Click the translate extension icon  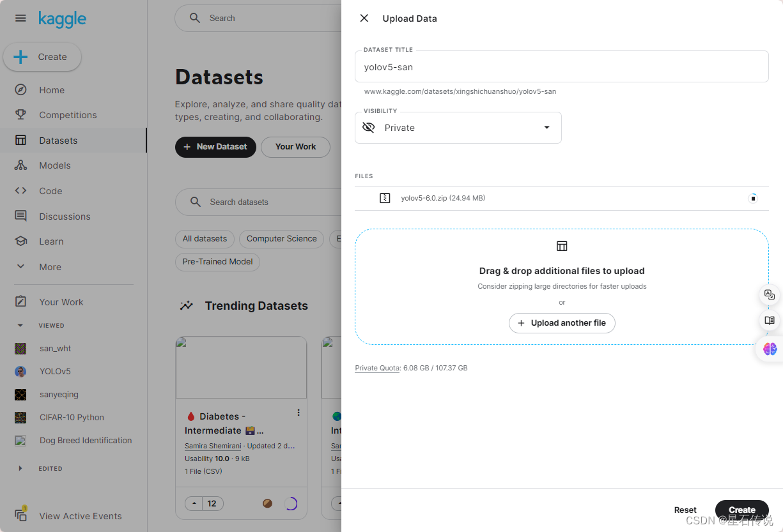[770, 294]
